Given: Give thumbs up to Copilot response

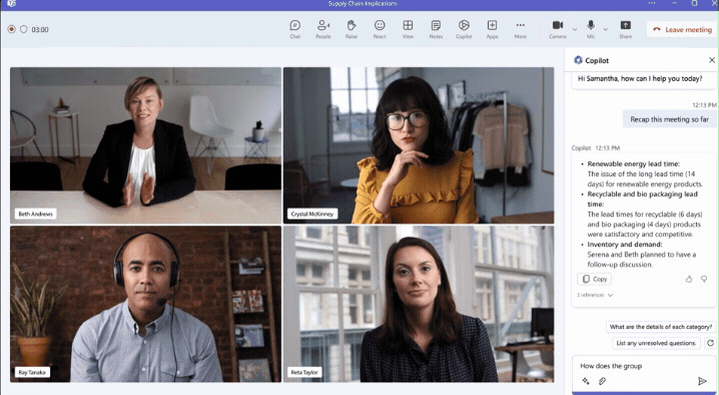Looking at the screenshot, I should click(689, 279).
